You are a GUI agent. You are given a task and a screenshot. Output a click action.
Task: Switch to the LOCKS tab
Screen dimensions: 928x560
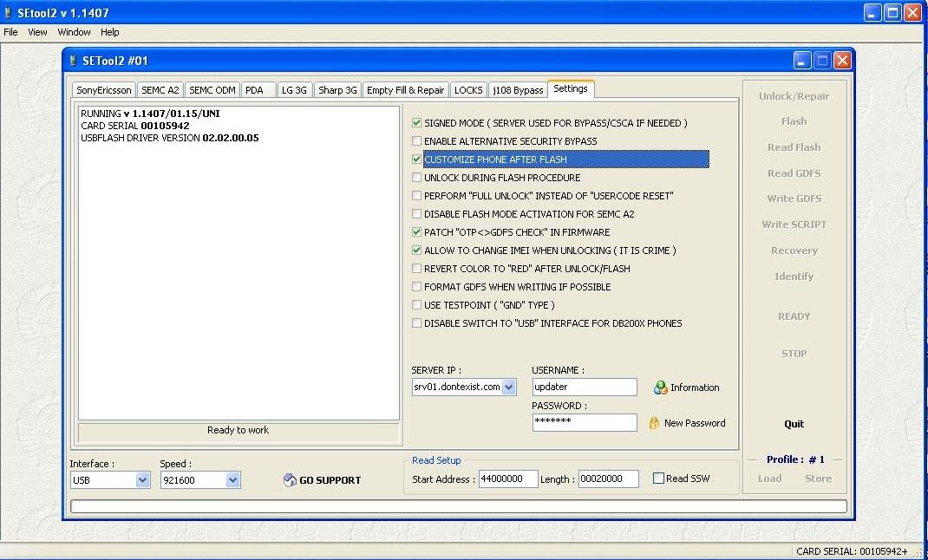(x=468, y=90)
